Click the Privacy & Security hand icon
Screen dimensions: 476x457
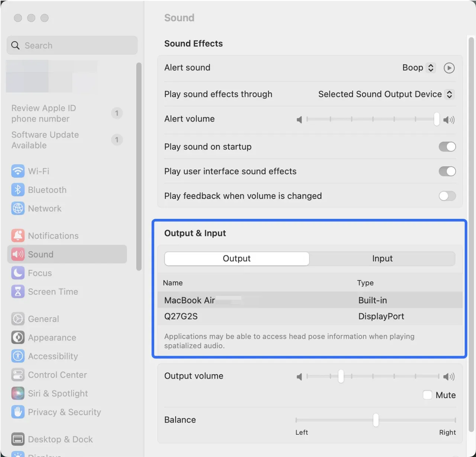coord(18,412)
